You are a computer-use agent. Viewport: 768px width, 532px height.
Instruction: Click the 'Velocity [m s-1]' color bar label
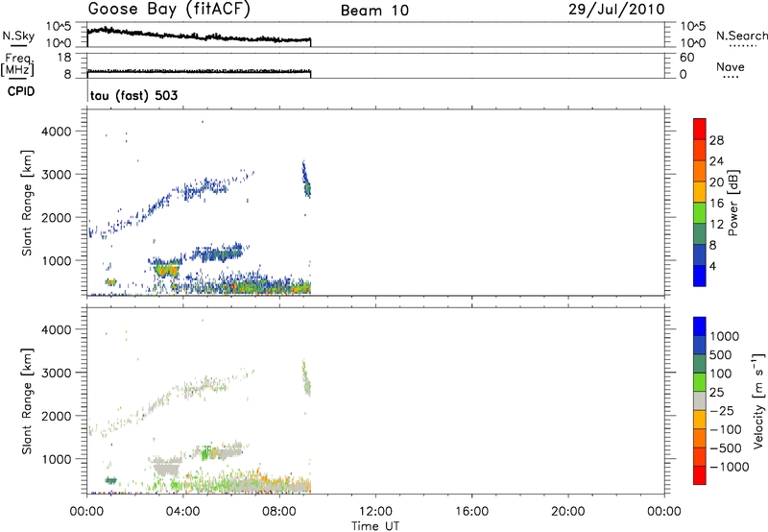[x=758, y=400]
